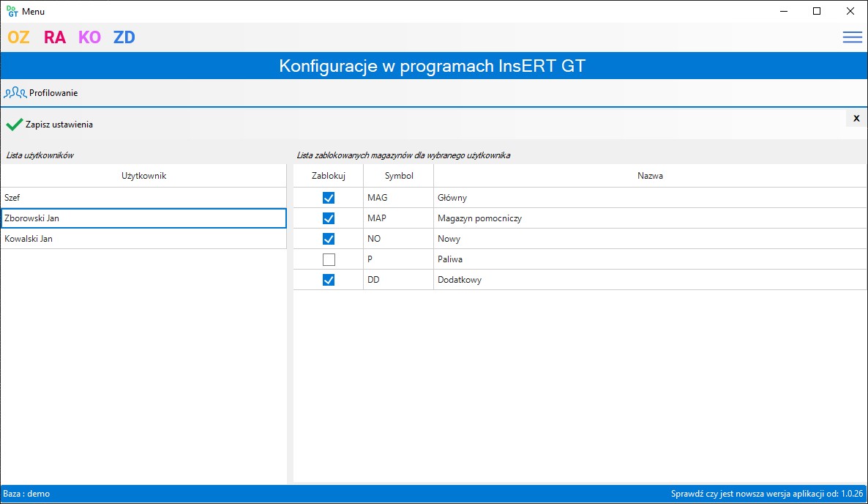Uncheck block for MAG warehouse
The image size is (868, 504).
point(329,198)
